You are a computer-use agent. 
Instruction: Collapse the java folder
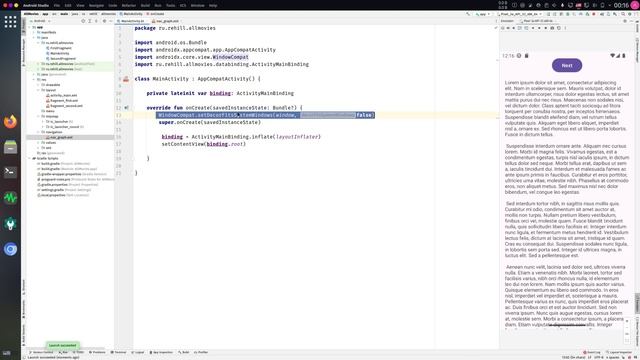coord(34,38)
